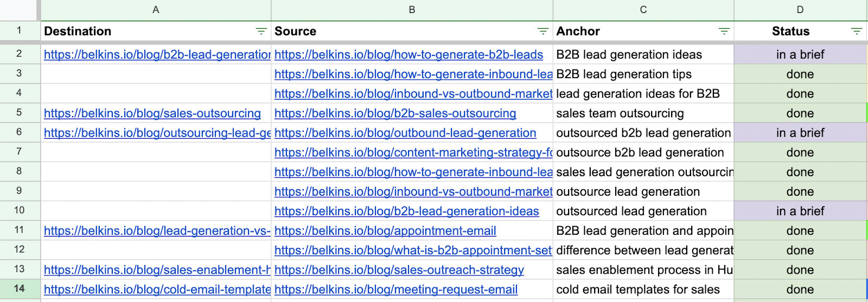Open the "in a brief" status in row 10

tap(800, 211)
